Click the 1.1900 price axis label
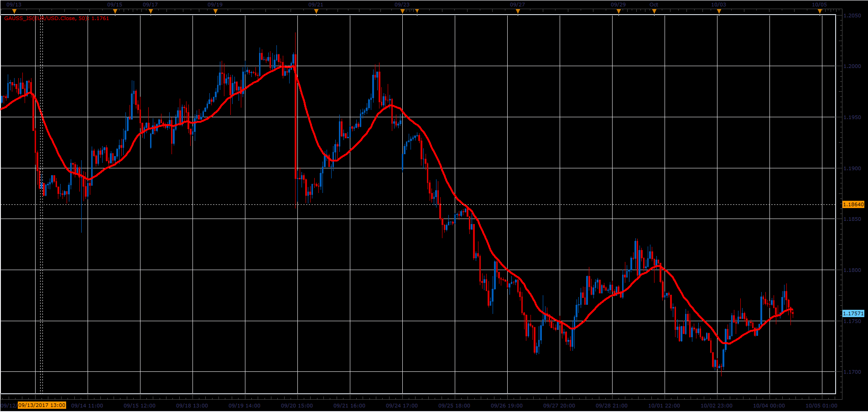This screenshot has width=868, height=412. coord(852,168)
